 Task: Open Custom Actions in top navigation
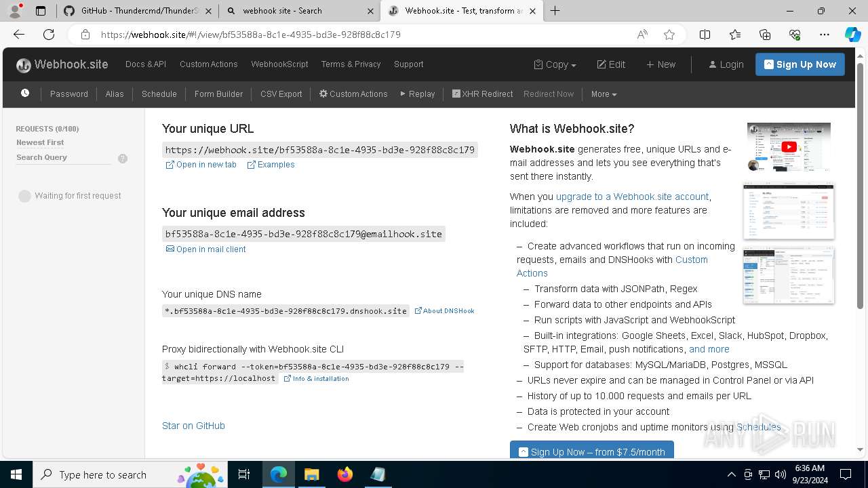(209, 64)
